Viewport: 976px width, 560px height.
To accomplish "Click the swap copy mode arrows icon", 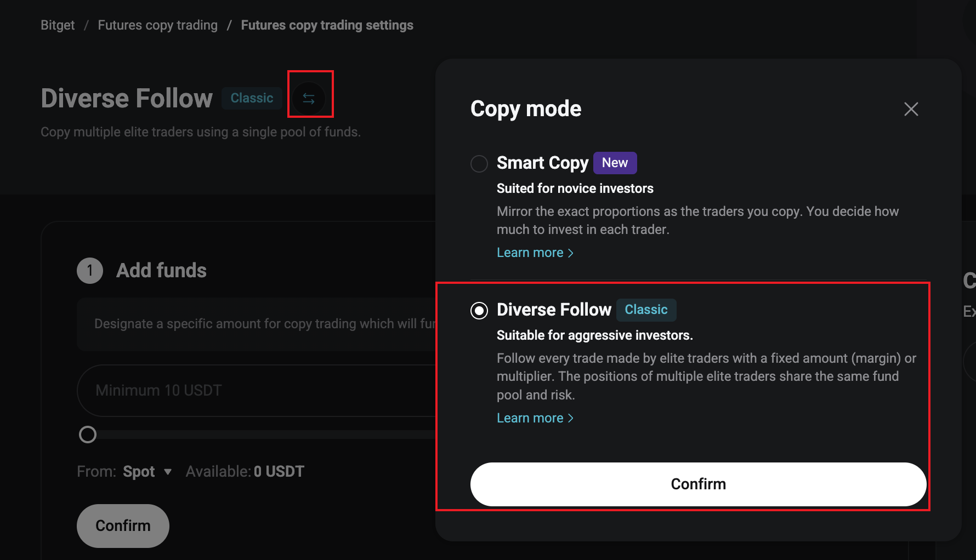I will pos(309,99).
